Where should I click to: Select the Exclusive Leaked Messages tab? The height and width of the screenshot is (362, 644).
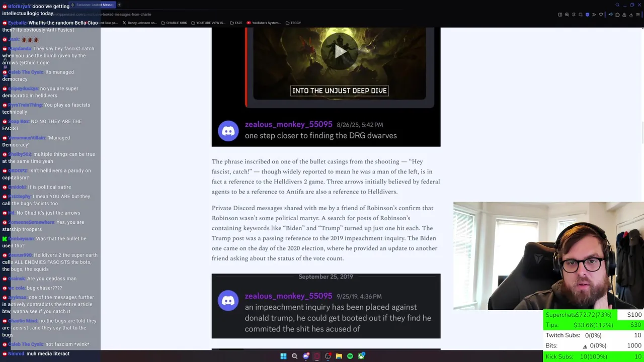click(x=93, y=5)
